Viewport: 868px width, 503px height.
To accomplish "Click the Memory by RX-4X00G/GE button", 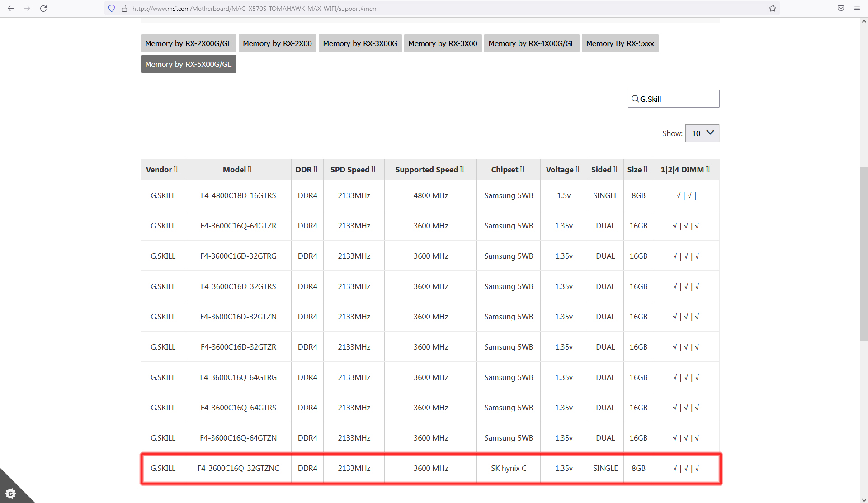I will click(532, 43).
